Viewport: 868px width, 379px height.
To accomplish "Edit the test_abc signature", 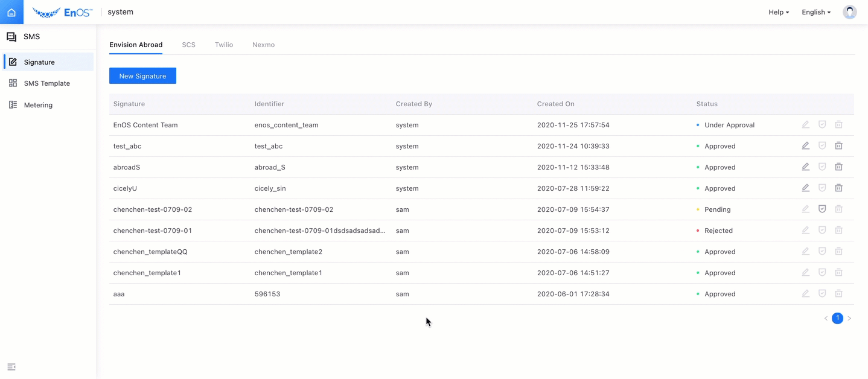I will [805, 146].
